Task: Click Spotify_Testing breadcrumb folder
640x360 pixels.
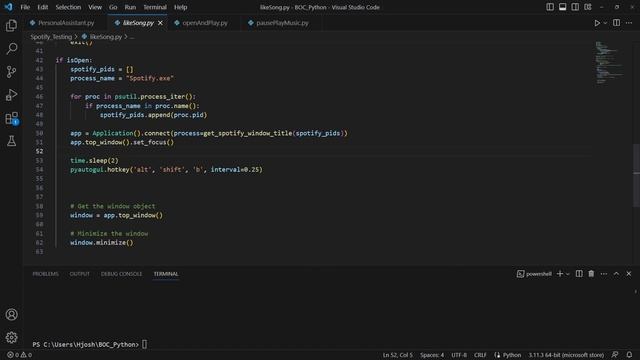Action: click(x=51, y=37)
